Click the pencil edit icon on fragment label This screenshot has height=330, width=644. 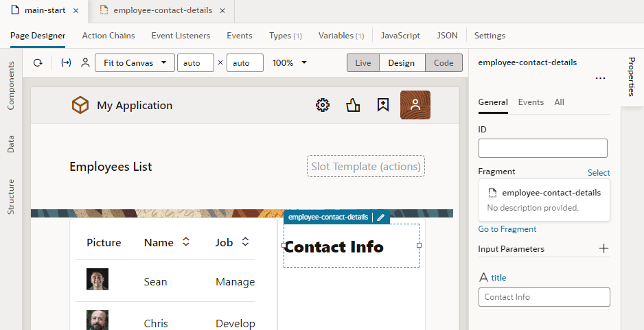[x=381, y=217]
